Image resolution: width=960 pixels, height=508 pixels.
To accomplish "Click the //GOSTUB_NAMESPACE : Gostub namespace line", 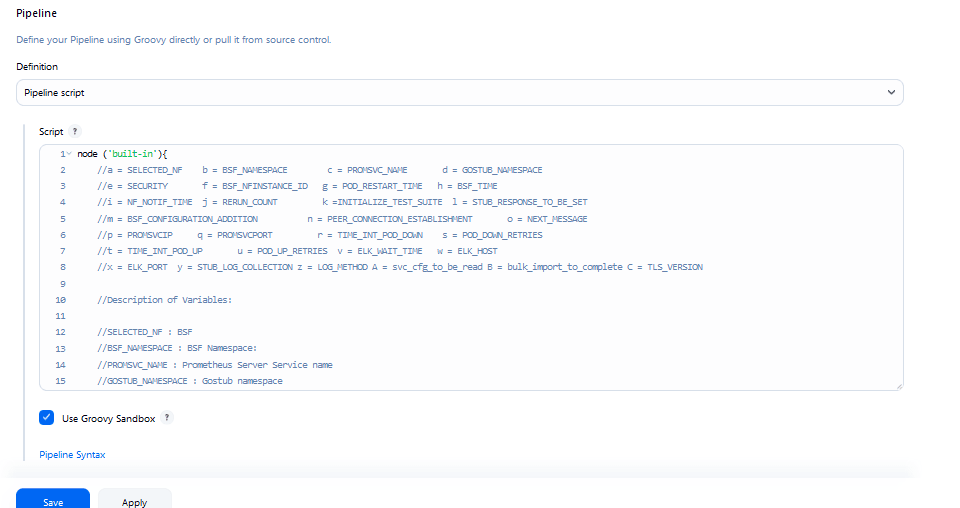I will [190, 381].
